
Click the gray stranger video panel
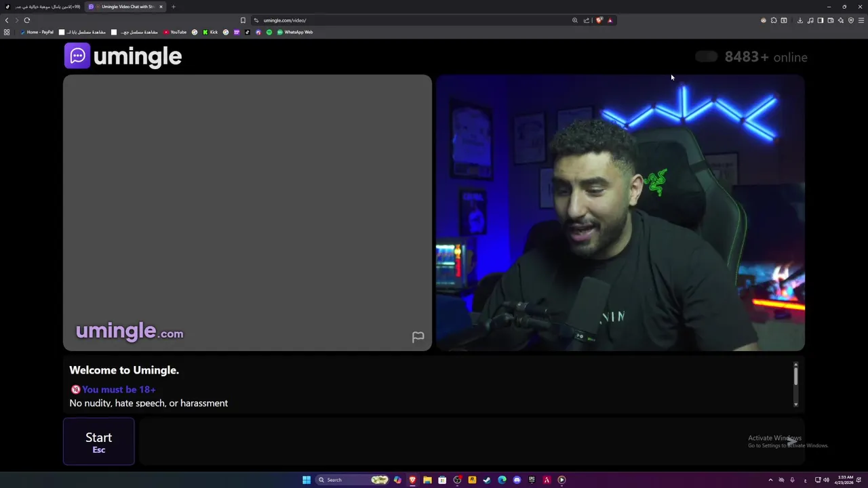coord(248,213)
